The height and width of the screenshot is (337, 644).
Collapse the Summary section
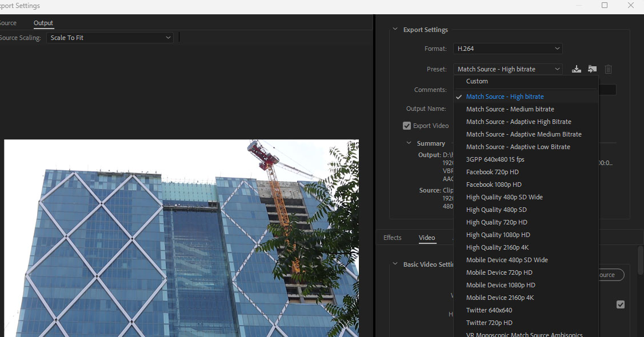click(x=409, y=143)
